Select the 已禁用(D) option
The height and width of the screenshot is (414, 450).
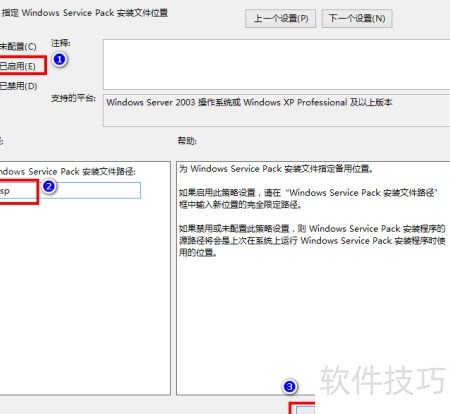coord(18,86)
